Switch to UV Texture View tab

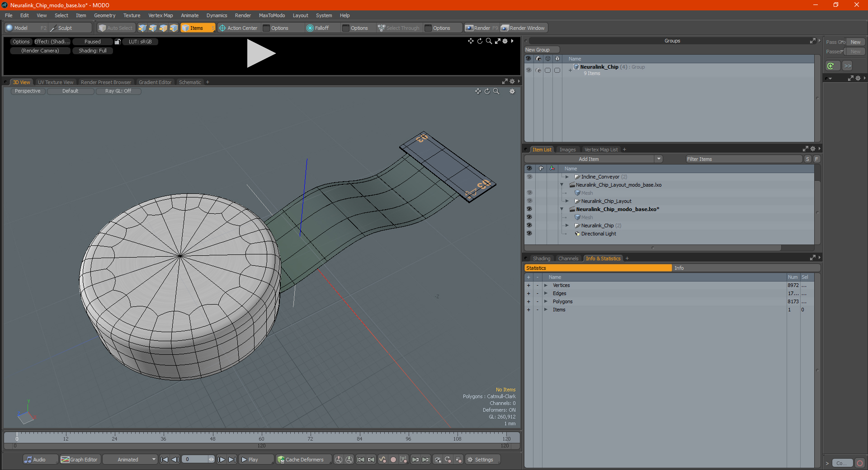(x=56, y=82)
